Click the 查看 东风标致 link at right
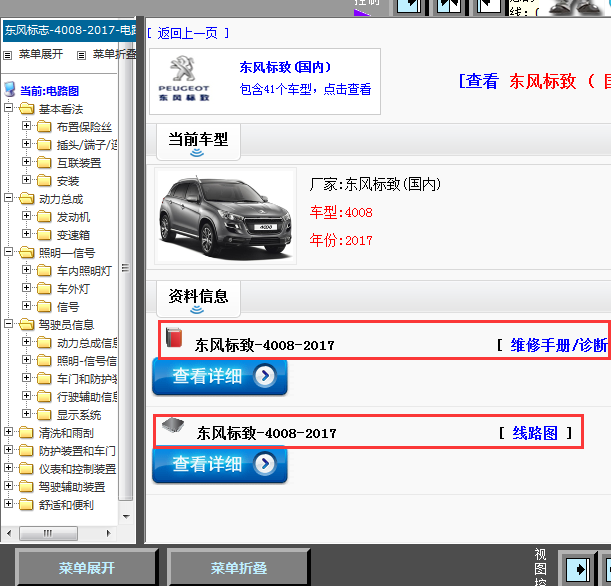This screenshot has width=611, height=586. coord(534,81)
